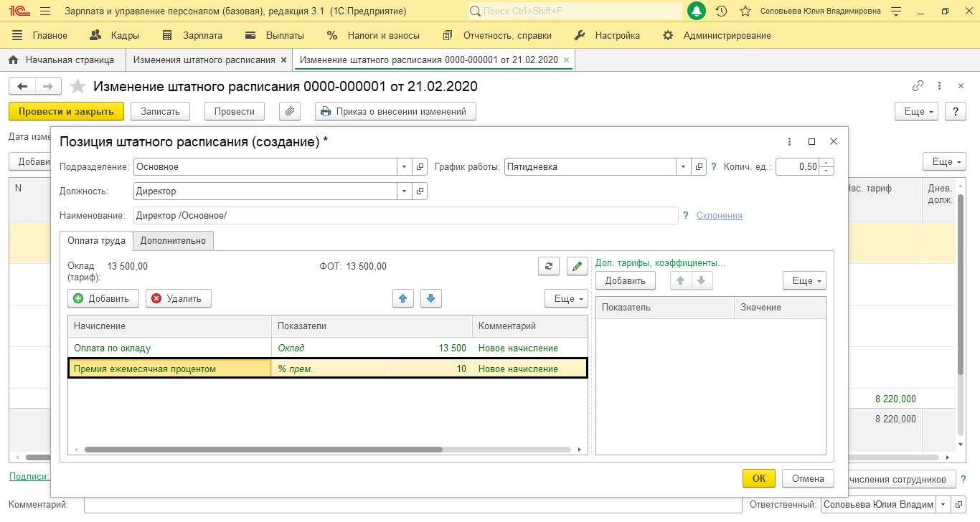Open the Подразделение dropdown list
The width and height of the screenshot is (980, 522).
point(405,167)
